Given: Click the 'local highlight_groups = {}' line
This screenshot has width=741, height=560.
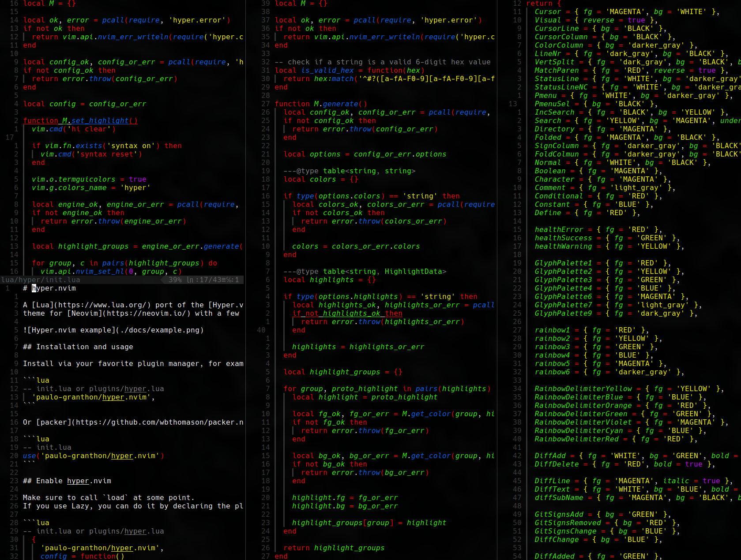Looking at the screenshot, I should click(343, 372).
